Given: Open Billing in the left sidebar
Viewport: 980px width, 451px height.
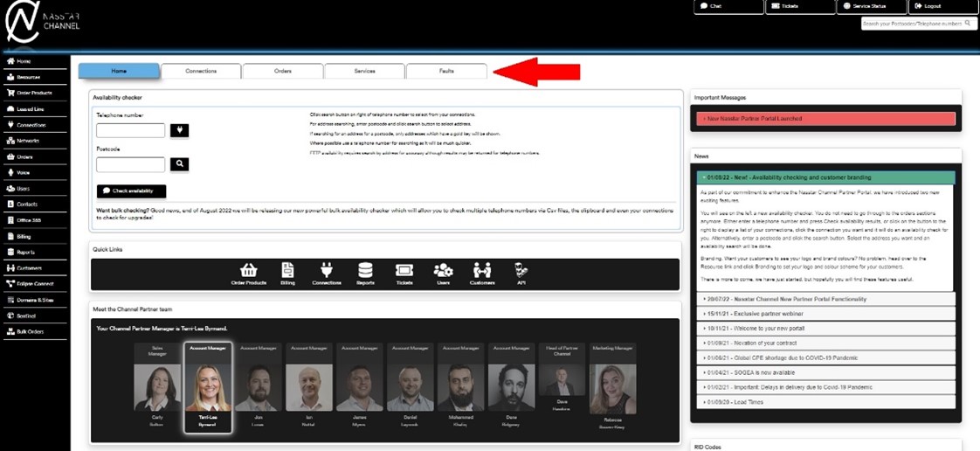Looking at the screenshot, I should (x=34, y=237).
